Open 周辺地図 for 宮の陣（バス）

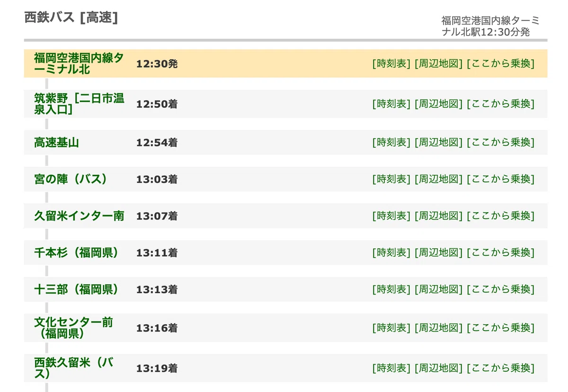(438, 179)
